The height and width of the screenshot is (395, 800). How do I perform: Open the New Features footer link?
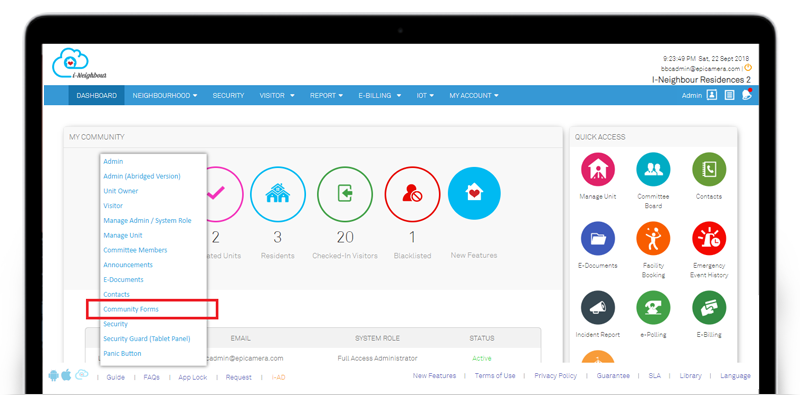pyautogui.click(x=434, y=376)
